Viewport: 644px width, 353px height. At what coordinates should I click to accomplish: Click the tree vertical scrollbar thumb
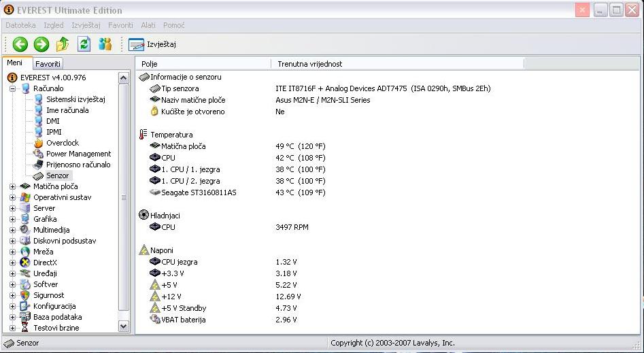(124, 197)
